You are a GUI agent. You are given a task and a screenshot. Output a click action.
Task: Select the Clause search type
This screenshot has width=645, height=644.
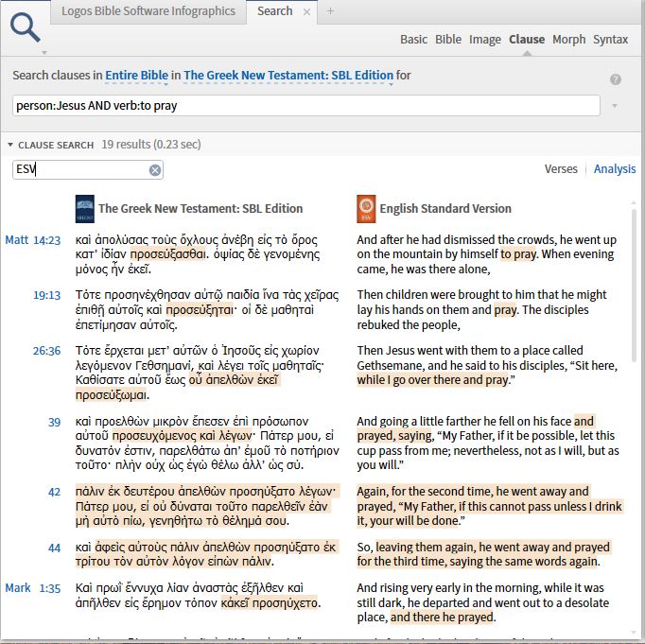coord(527,40)
